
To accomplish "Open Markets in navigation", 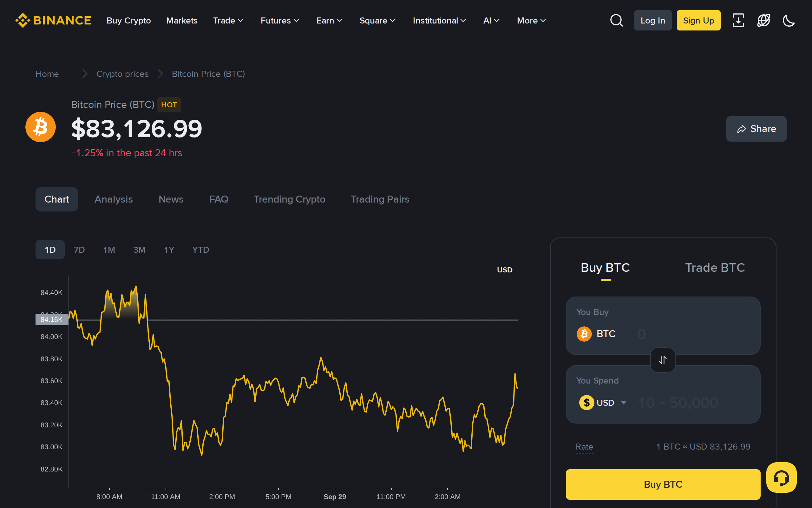I will tap(181, 21).
